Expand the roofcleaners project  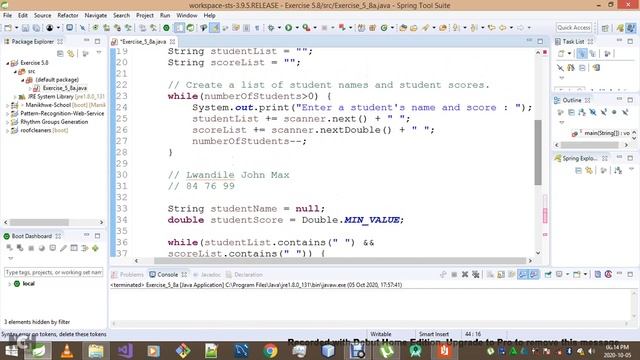pos(7,131)
